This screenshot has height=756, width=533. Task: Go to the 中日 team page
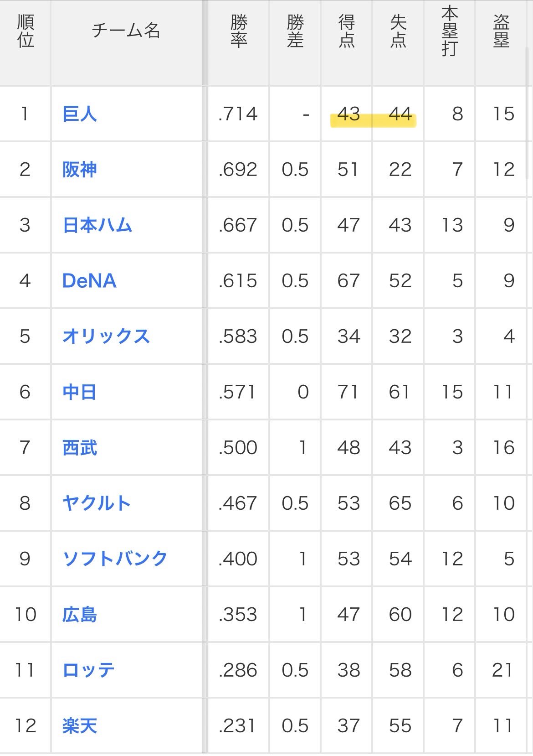[x=80, y=392]
